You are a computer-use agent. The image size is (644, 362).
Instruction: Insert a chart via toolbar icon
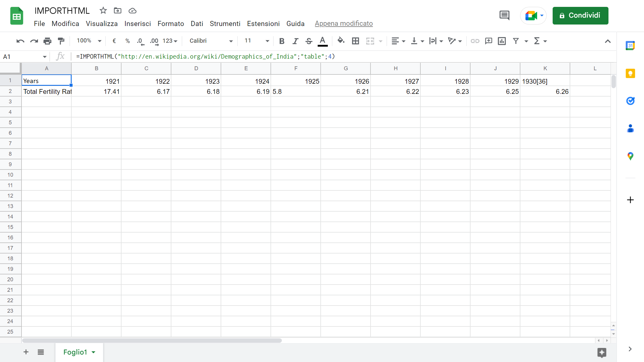click(x=502, y=41)
